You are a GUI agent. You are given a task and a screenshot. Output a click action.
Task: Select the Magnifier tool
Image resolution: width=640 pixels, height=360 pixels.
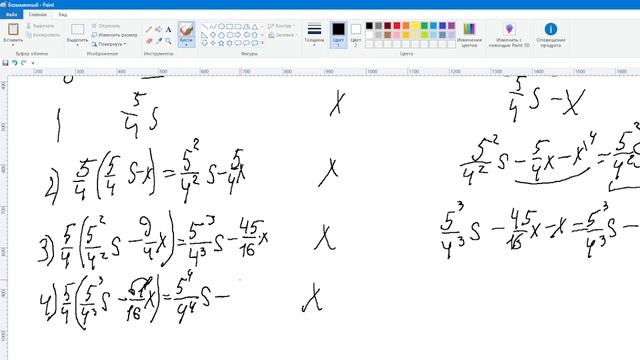pos(168,41)
